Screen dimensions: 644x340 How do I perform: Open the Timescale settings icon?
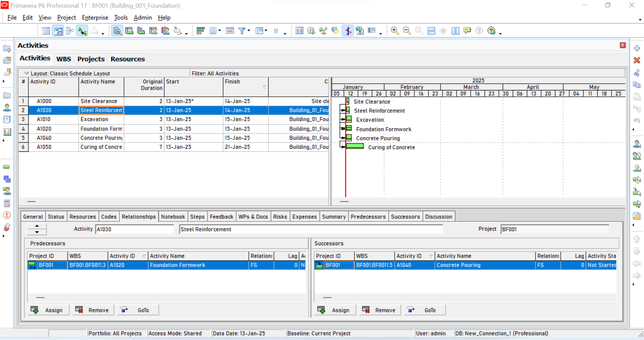tap(230, 31)
